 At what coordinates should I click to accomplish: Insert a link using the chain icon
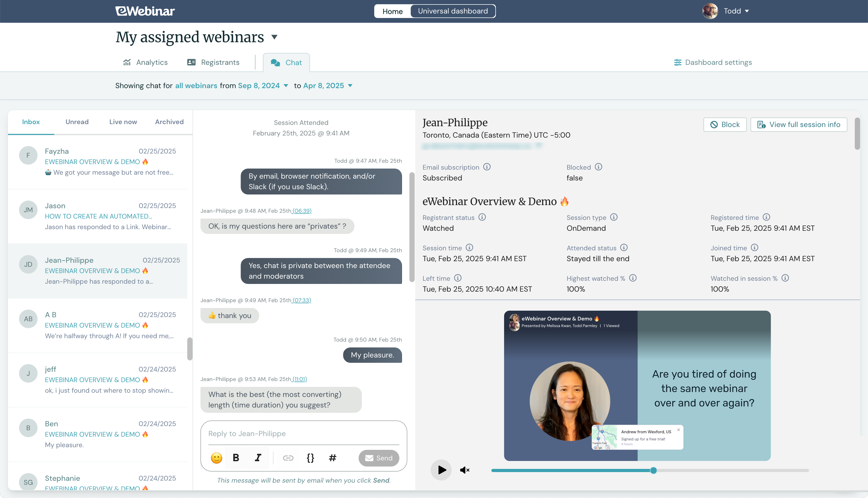point(288,458)
